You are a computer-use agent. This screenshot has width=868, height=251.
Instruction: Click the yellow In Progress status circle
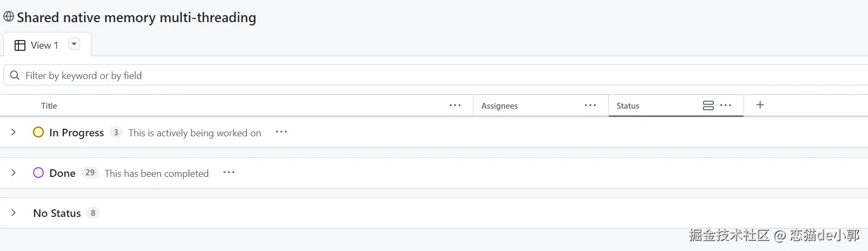[38, 132]
